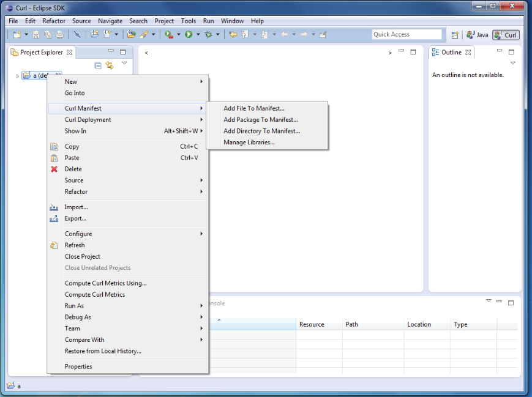The image size is (532, 397).
Task: Switch to the Java perspective
Action: 478,35
